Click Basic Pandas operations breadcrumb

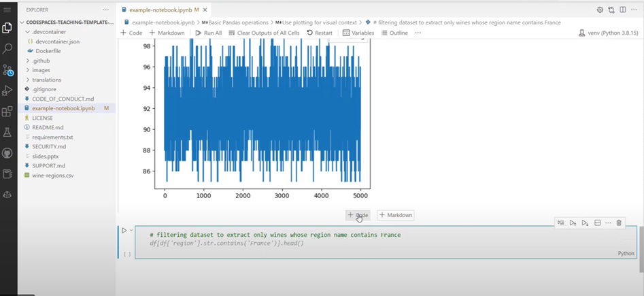coord(235,22)
